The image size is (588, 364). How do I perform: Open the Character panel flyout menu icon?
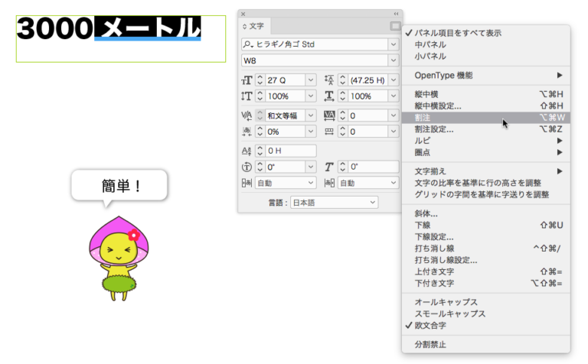click(395, 26)
